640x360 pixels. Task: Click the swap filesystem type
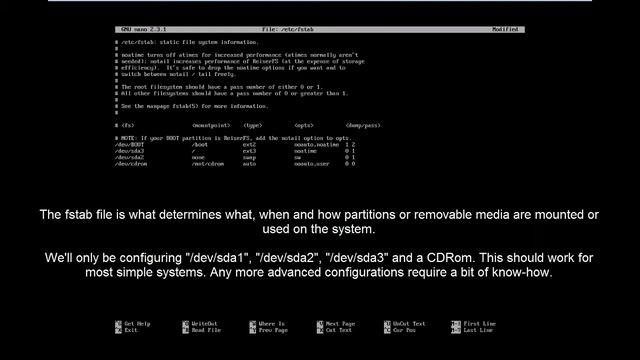(249, 158)
